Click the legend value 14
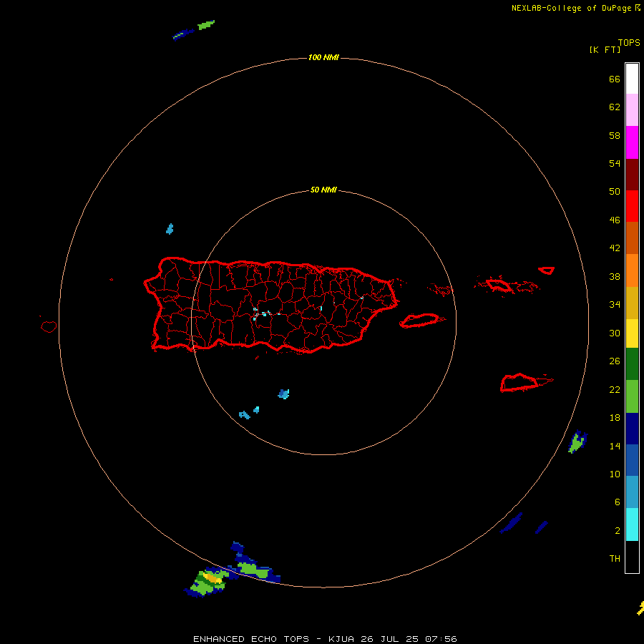Screen dimensions: 644x644 pos(615,446)
